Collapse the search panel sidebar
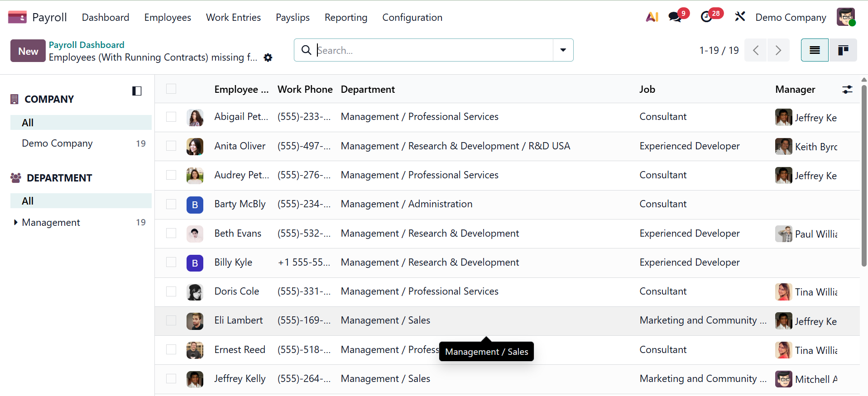The width and height of the screenshot is (868, 396). [137, 91]
